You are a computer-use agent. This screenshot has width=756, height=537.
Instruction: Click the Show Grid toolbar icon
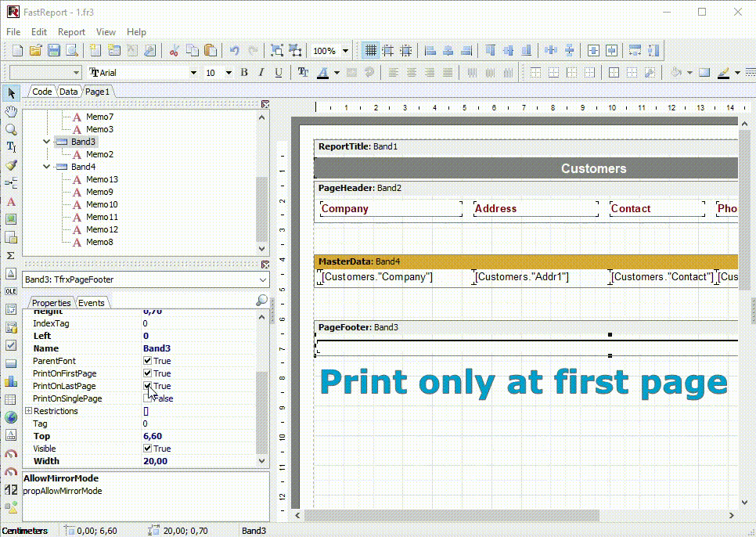click(x=370, y=51)
